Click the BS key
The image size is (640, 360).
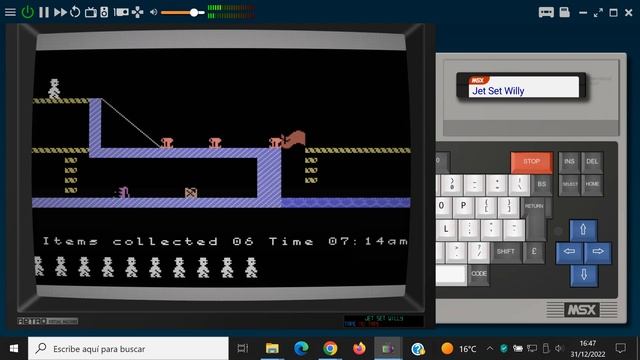click(x=541, y=184)
